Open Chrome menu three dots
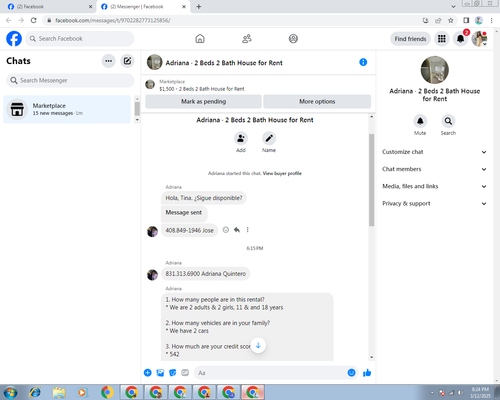Image resolution: width=500 pixels, height=400 pixels. (x=491, y=20)
